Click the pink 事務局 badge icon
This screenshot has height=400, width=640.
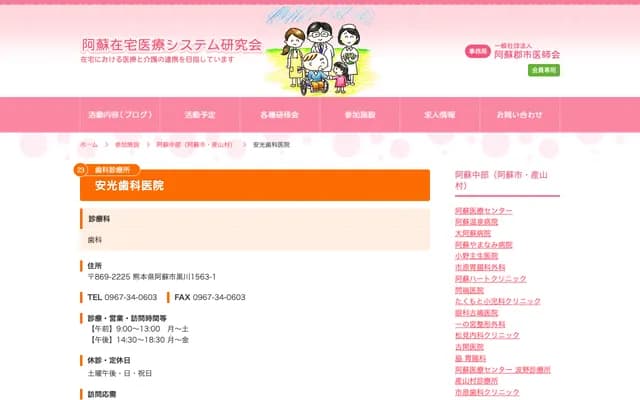click(478, 51)
